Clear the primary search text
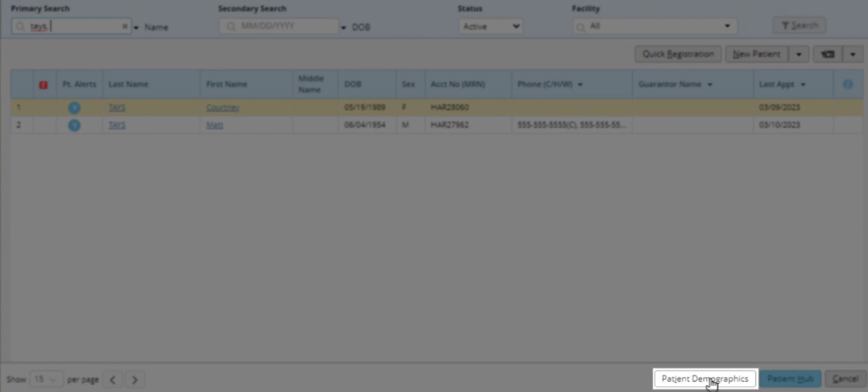868x392 pixels. [125, 27]
